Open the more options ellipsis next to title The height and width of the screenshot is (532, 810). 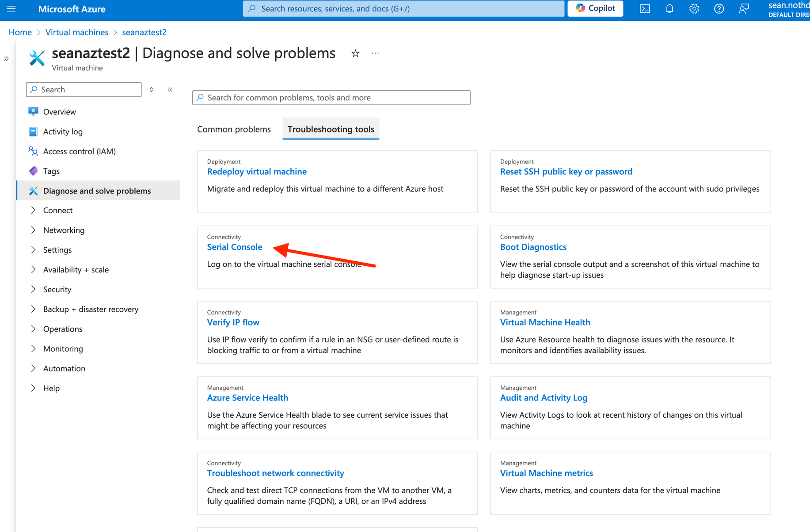[x=375, y=53]
